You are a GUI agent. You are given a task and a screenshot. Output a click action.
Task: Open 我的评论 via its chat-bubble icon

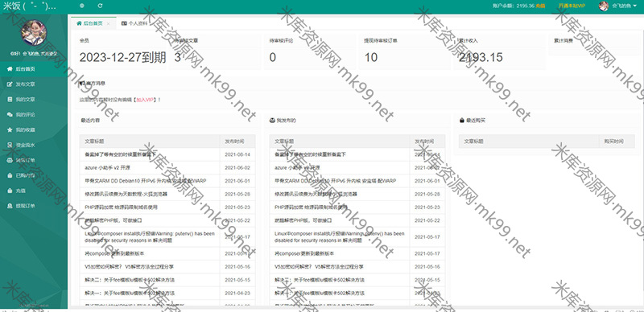[x=10, y=114]
